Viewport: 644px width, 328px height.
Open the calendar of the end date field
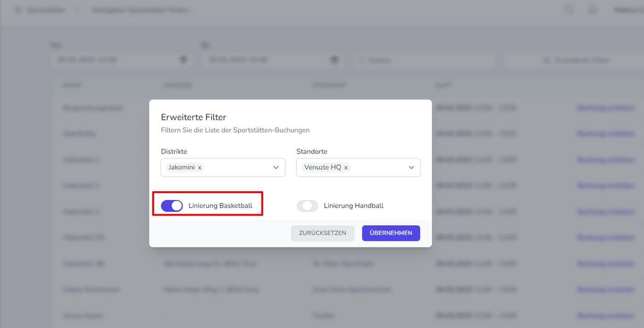334,60
